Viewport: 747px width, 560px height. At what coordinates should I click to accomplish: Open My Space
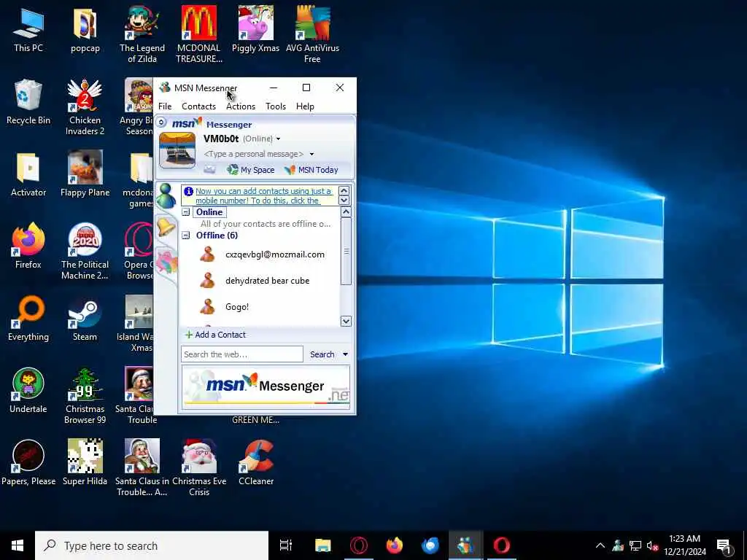click(251, 169)
